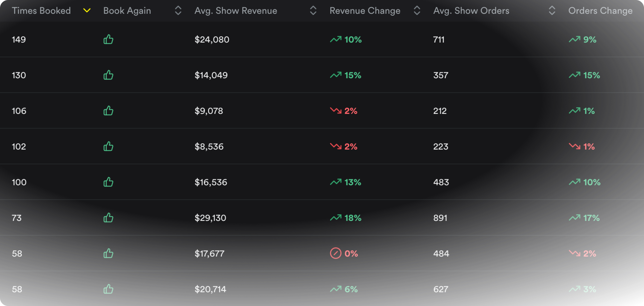Screen dimensions: 644x306
Task: Sort by Avg. Show Revenue arrows
Action: (x=313, y=11)
